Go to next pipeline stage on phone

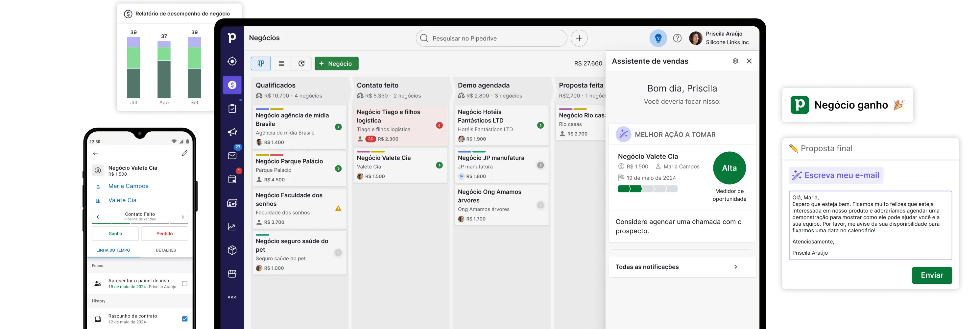click(182, 217)
